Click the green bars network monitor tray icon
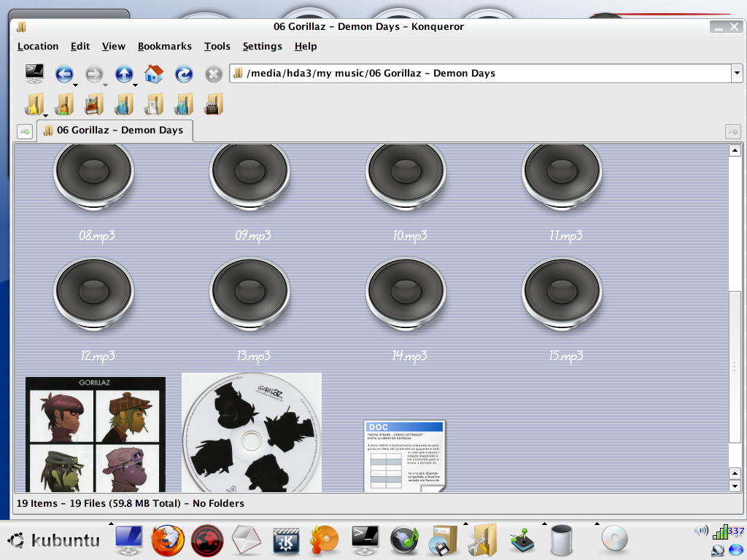Image resolution: width=747 pixels, height=560 pixels. pyautogui.click(x=720, y=532)
